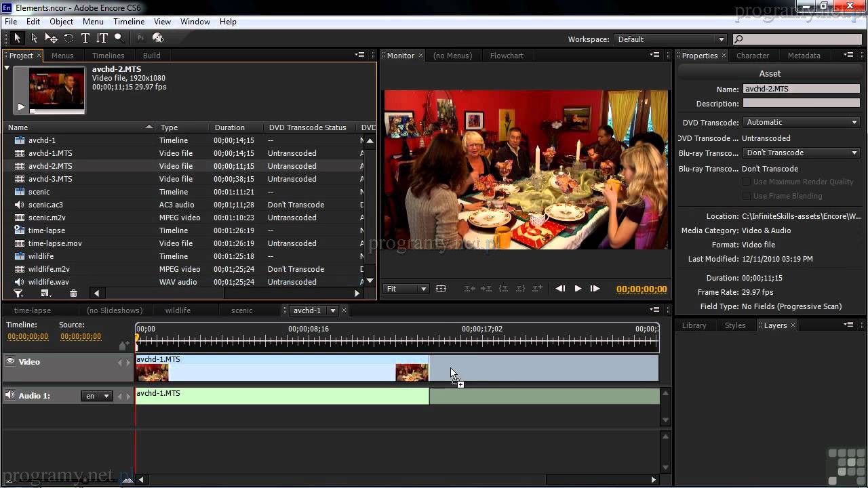
Task: Select the Direct Select tool
Action: click(x=34, y=39)
